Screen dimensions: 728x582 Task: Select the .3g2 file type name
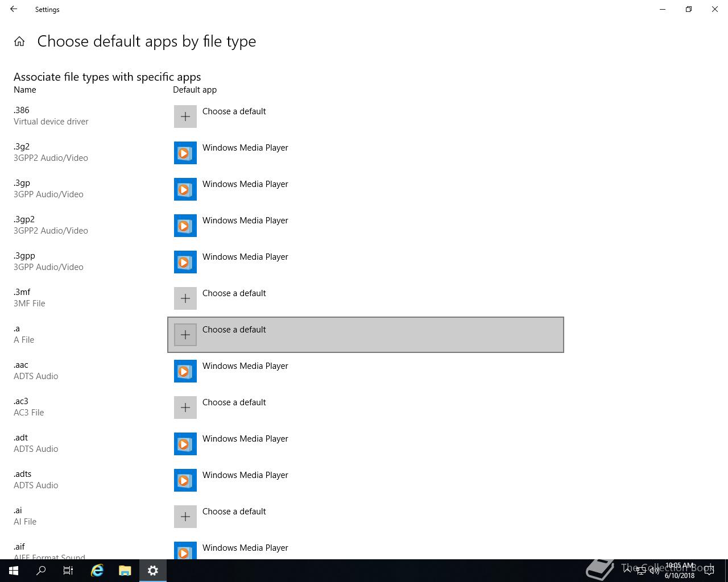(x=22, y=147)
